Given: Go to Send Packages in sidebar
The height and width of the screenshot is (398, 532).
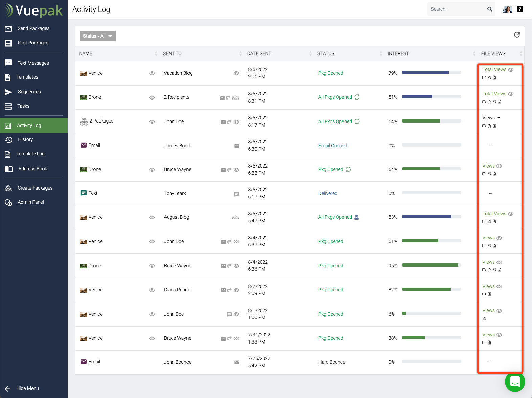Looking at the screenshot, I should coord(34,29).
